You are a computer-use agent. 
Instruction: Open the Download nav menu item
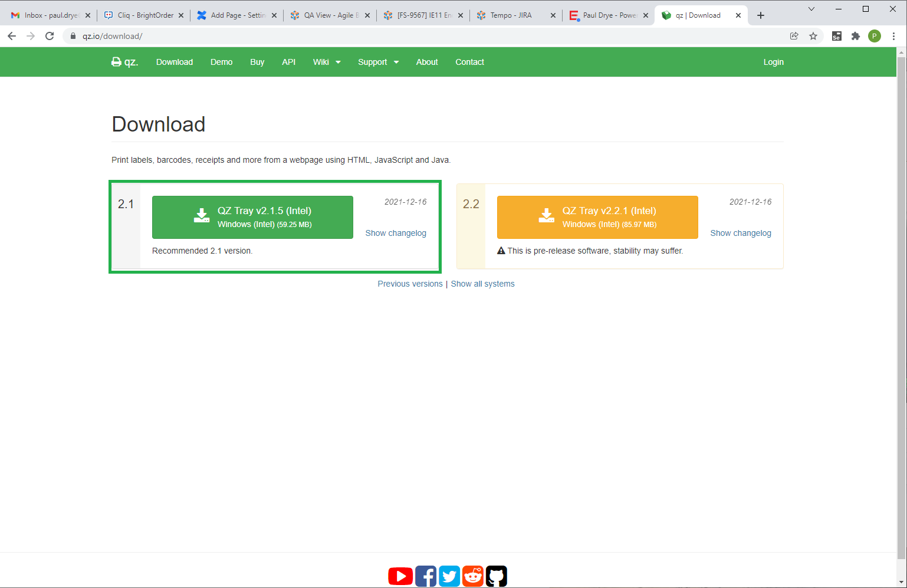[175, 62]
